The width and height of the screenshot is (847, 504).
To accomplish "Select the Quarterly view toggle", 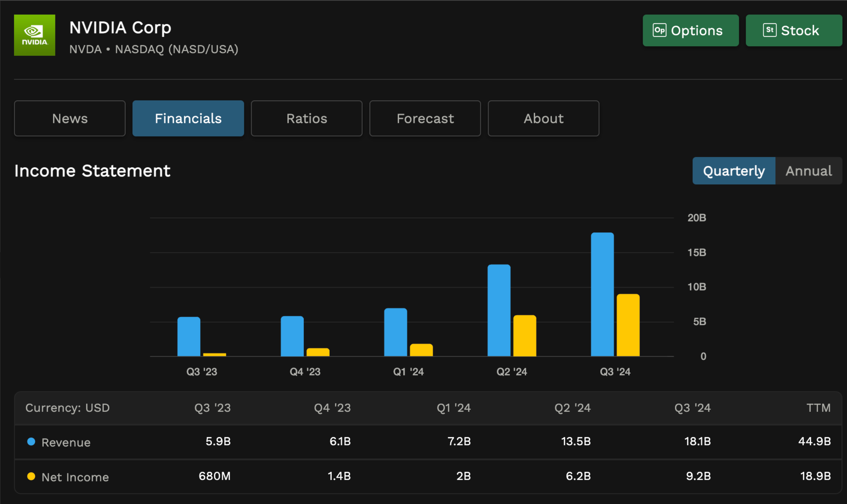I will pyautogui.click(x=734, y=171).
